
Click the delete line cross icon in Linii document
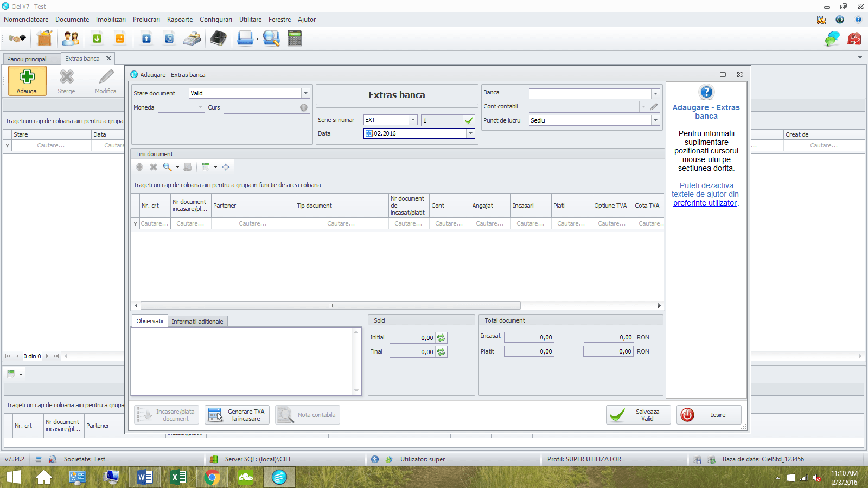click(x=154, y=167)
